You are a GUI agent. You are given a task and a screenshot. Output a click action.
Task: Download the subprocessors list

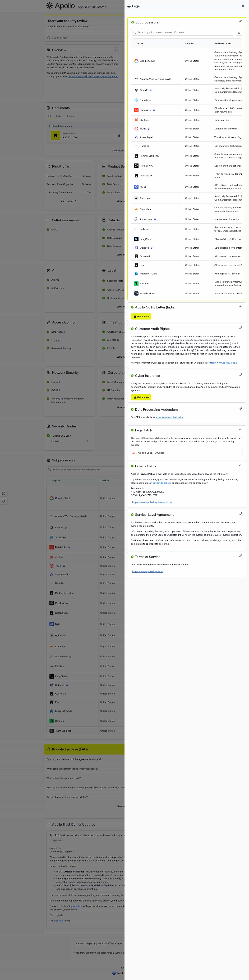(239, 32)
